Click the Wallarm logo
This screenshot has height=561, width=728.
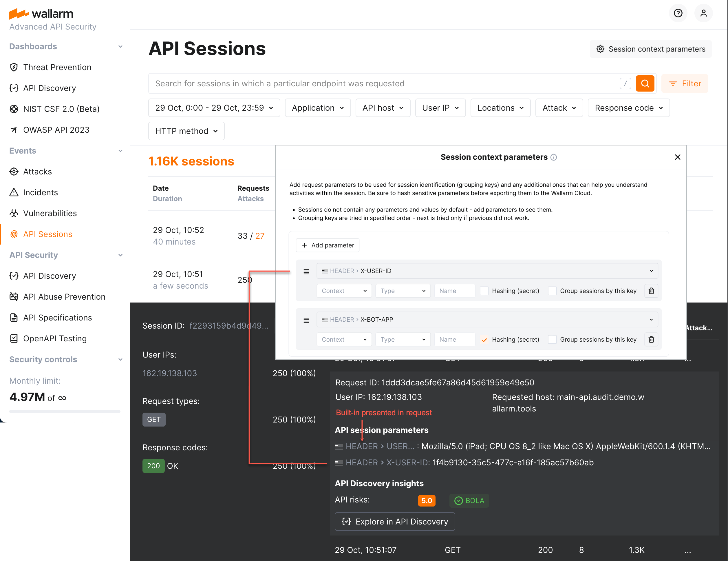(x=41, y=14)
